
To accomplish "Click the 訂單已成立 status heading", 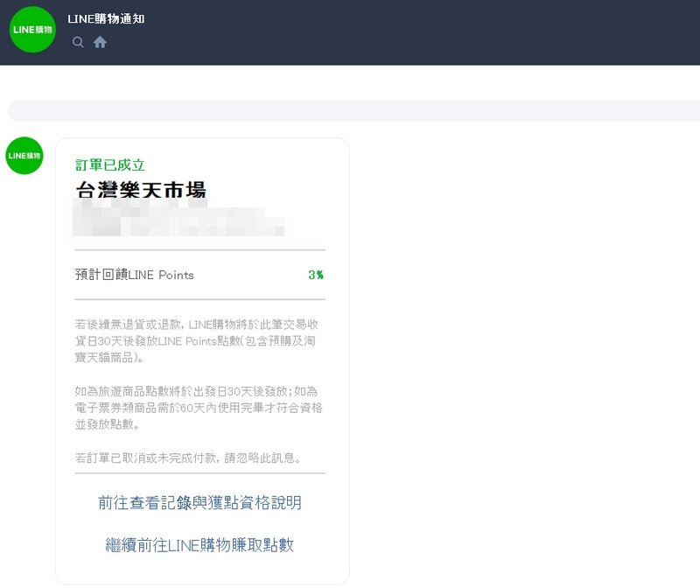I will click(110, 165).
